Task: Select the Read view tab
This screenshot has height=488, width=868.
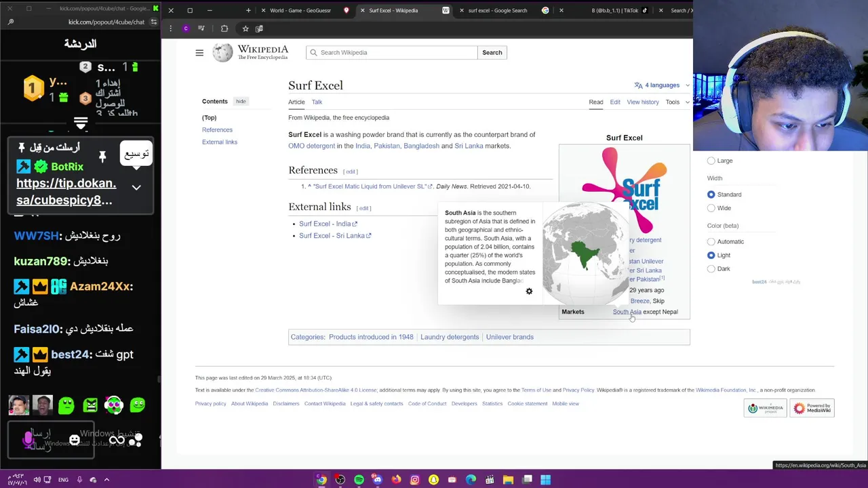Action: pos(596,102)
